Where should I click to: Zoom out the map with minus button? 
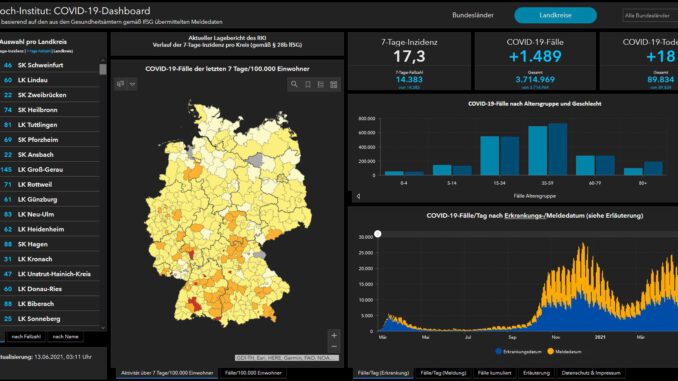pyautogui.click(x=334, y=346)
